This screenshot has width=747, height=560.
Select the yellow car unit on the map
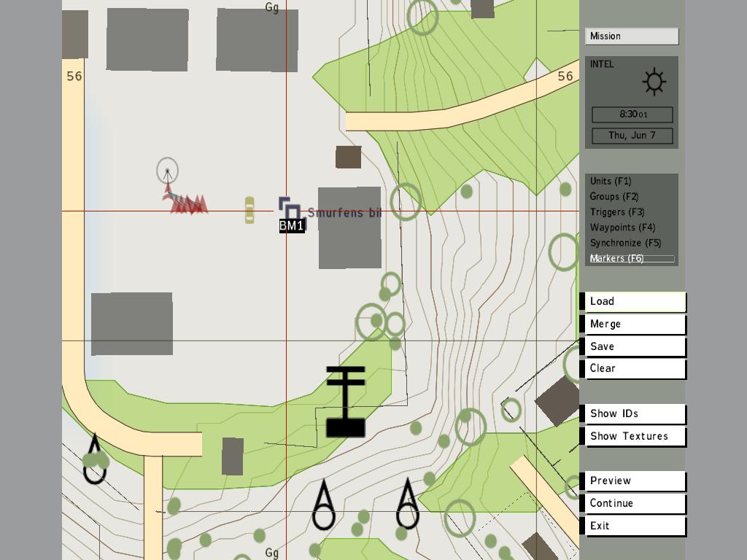click(x=249, y=210)
